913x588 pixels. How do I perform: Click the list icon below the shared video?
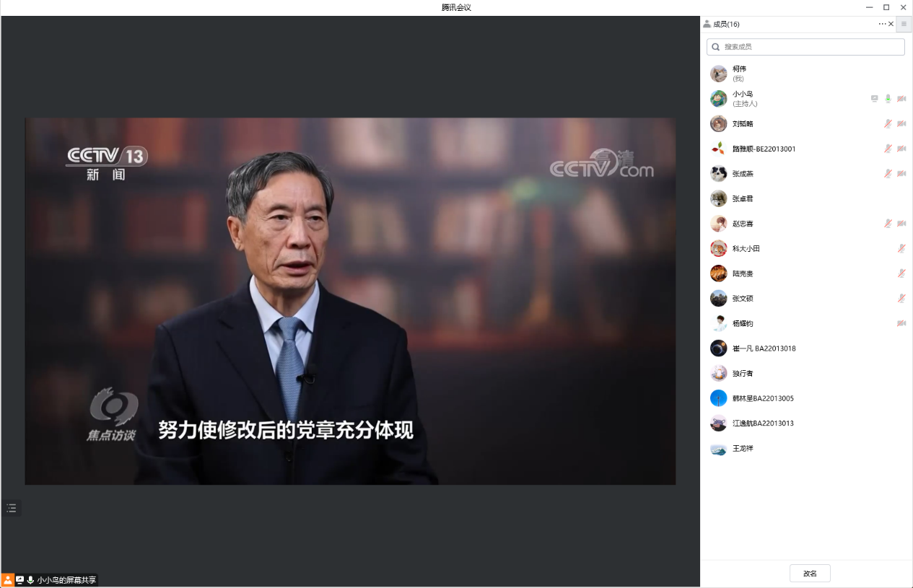[x=12, y=508]
